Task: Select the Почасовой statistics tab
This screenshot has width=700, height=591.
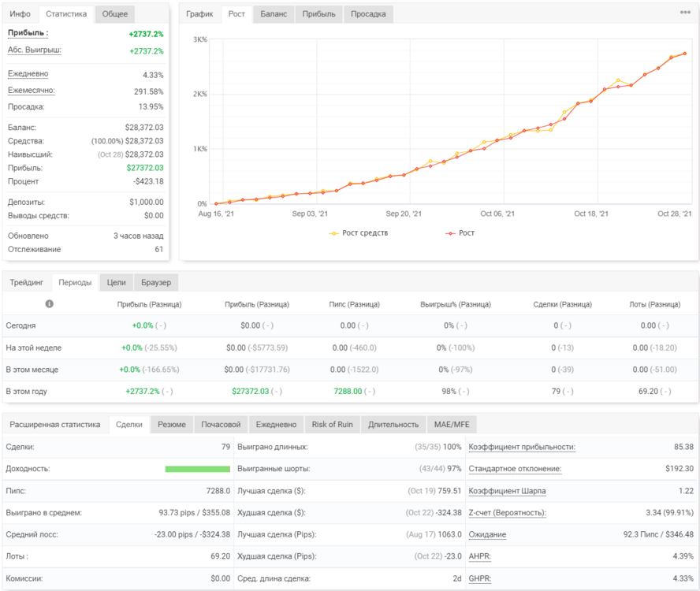Action: [x=221, y=425]
